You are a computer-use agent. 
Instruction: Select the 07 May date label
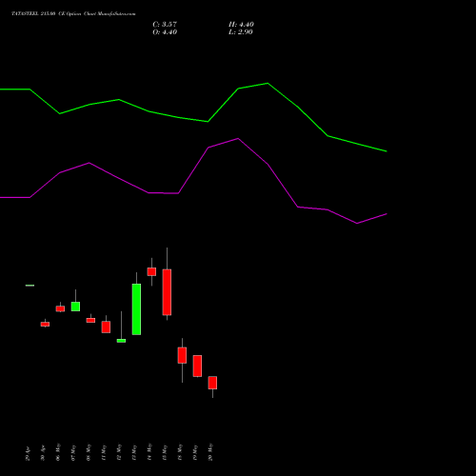(73, 452)
